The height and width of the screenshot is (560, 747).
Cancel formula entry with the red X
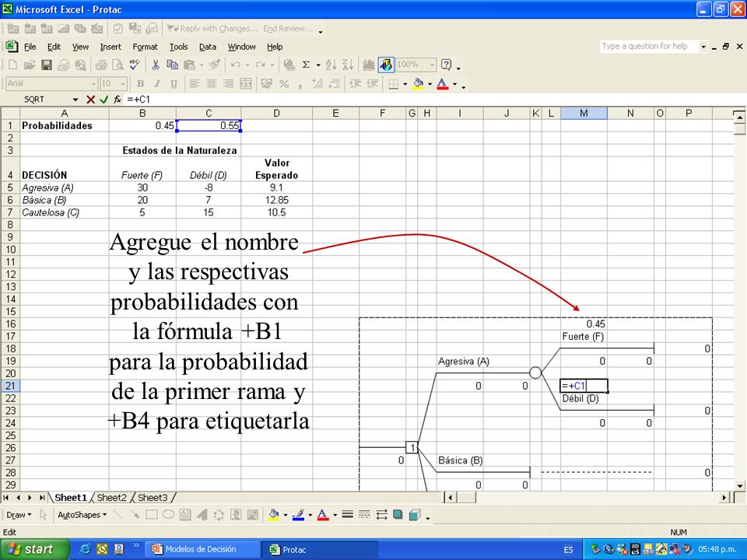coord(90,100)
